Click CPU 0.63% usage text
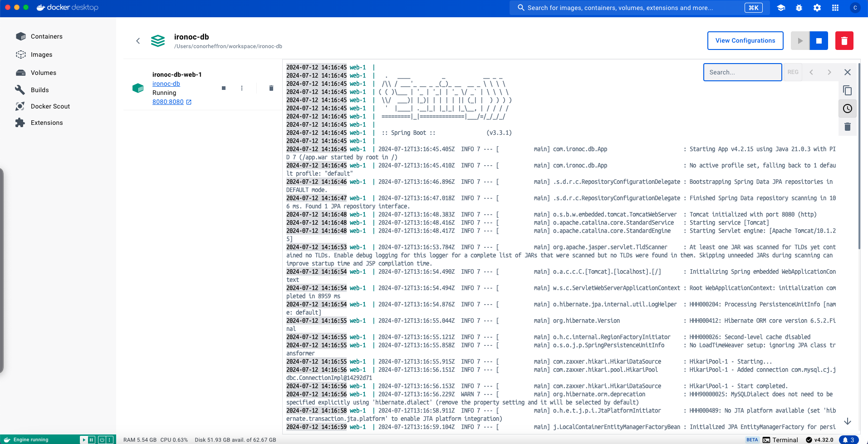The image size is (868, 444). click(x=174, y=440)
